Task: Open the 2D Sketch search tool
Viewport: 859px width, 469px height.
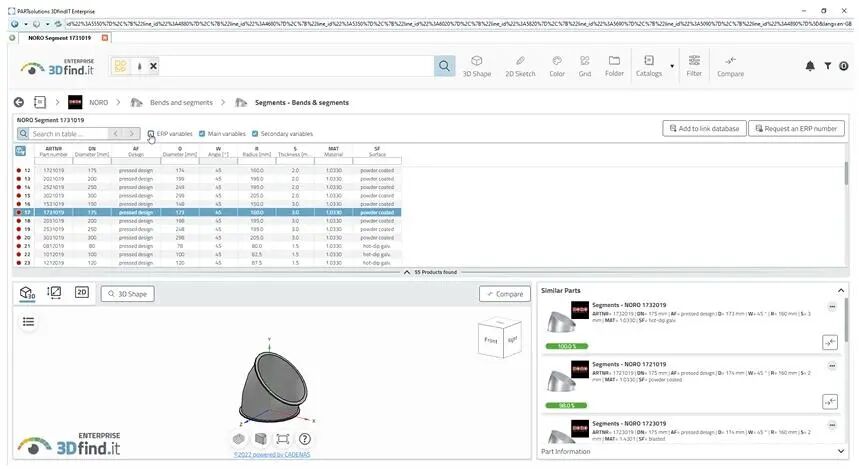Action: (x=520, y=66)
